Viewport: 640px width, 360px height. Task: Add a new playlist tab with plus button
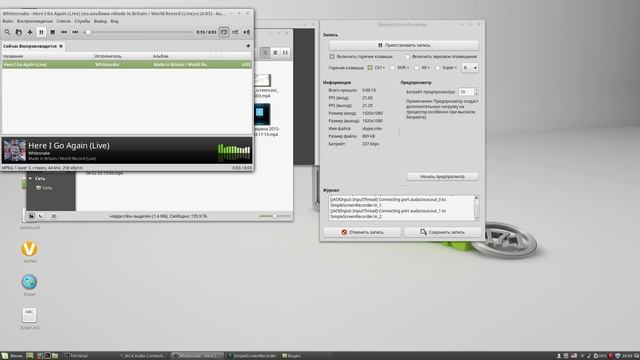coord(248,46)
